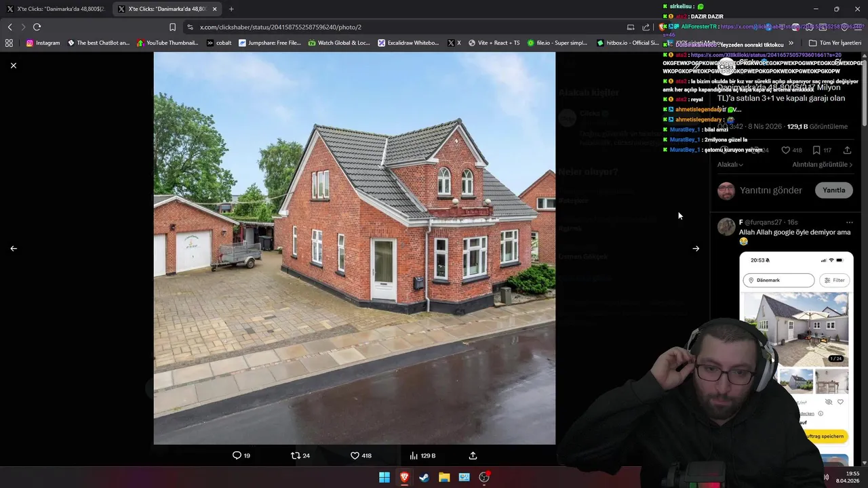Open the furqans27 reply avatar
The height and width of the screenshot is (488, 868).
click(x=726, y=226)
